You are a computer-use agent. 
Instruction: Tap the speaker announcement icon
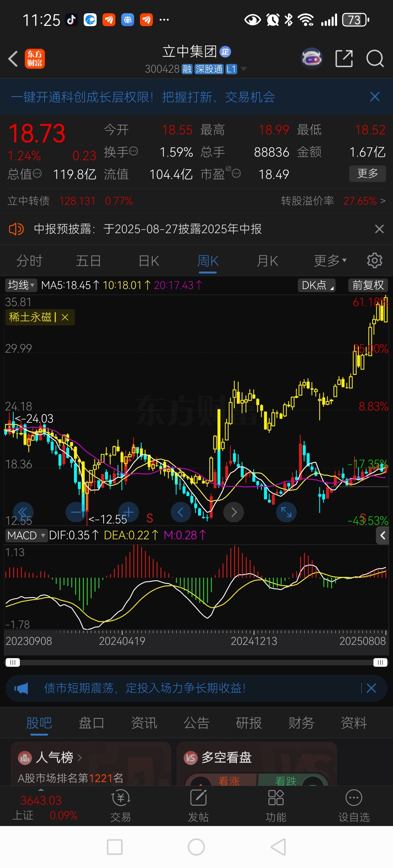pyautogui.click(x=16, y=229)
